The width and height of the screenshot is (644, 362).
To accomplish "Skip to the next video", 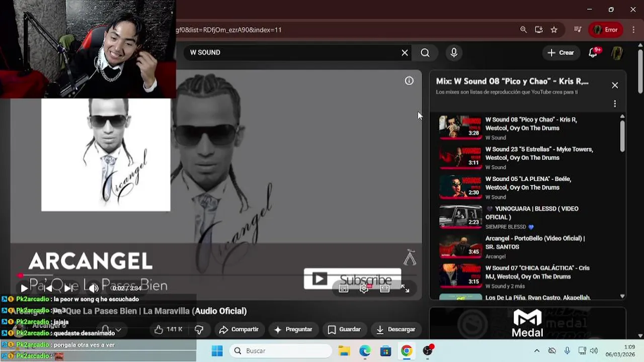I will [69, 288].
